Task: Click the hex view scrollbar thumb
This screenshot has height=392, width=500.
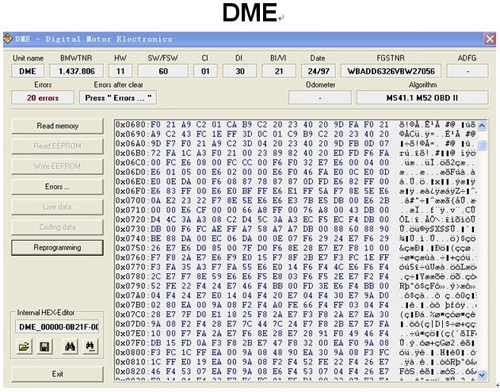Action: click(x=482, y=146)
